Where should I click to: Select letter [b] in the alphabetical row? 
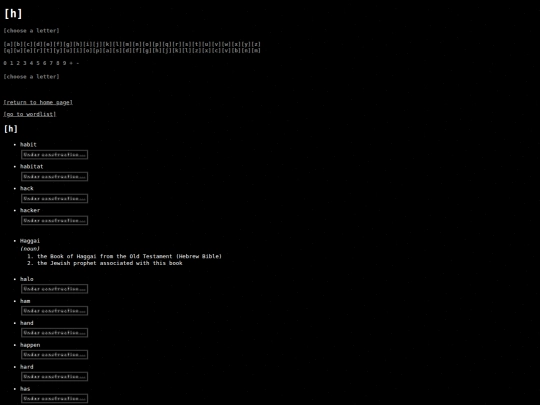coord(18,44)
